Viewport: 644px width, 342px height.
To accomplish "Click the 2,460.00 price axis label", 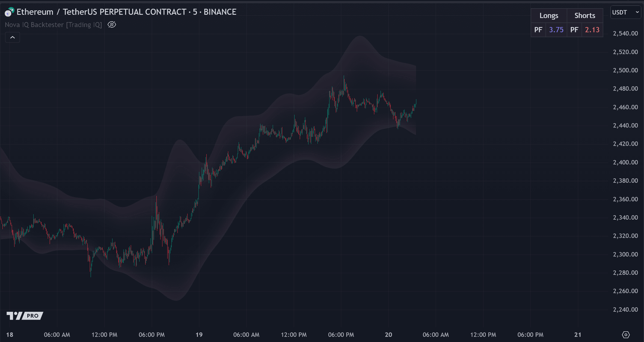I will click(x=625, y=107).
